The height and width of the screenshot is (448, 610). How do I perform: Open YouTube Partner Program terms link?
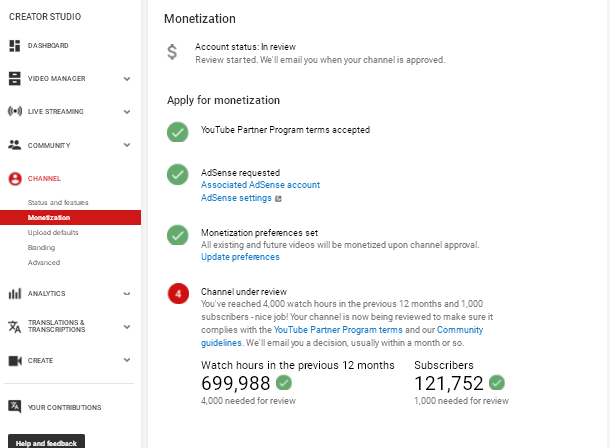point(338,330)
